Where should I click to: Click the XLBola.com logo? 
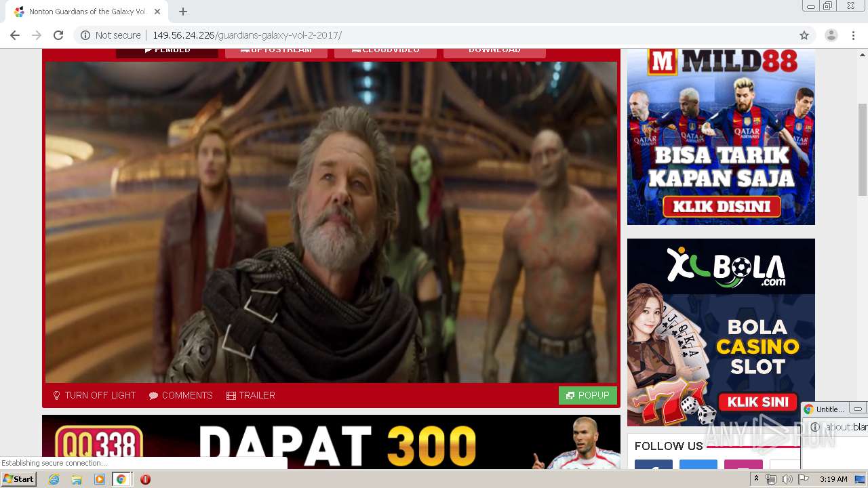pos(727,266)
